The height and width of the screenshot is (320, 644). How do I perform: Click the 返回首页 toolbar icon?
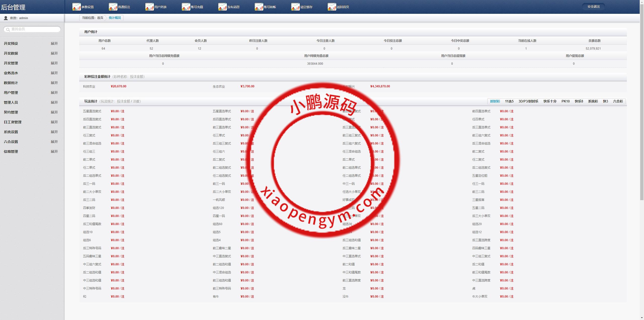pos(332,7)
